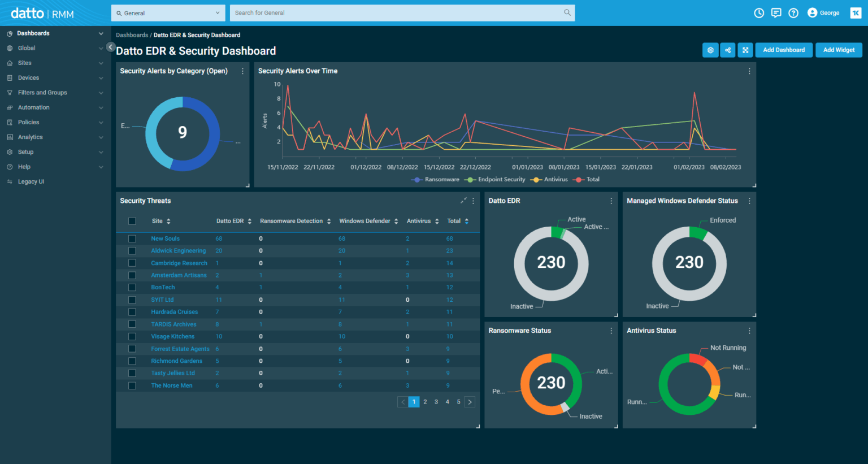Check the checkbox next to New Souls
The image size is (868, 464).
tap(132, 238)
